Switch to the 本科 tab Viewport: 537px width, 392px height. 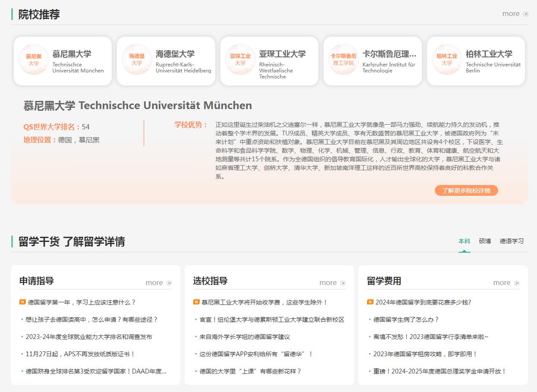(x=464, y=241)
